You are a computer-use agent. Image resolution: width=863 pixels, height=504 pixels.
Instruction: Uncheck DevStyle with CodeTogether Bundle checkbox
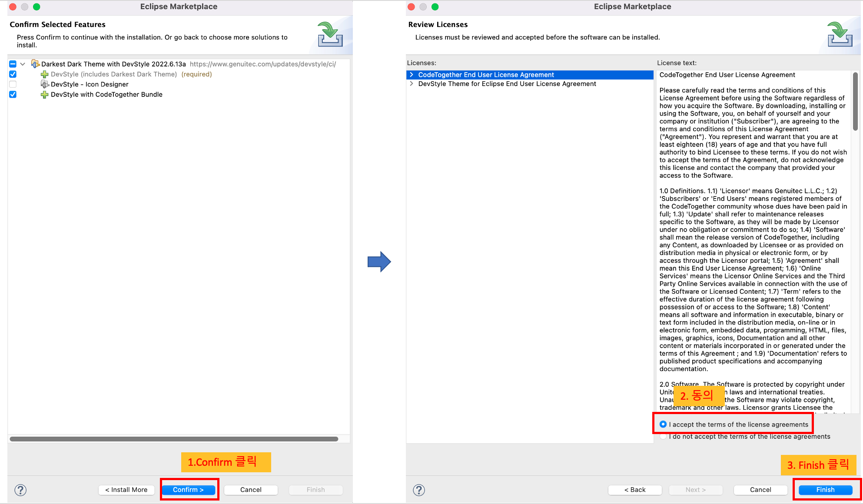tap(13, 95)
